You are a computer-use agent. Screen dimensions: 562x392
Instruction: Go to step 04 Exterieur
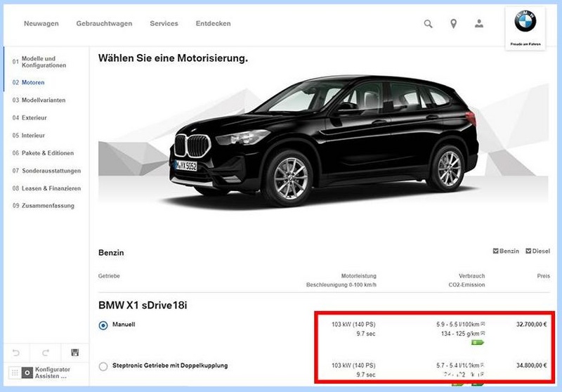pos(30,117)
